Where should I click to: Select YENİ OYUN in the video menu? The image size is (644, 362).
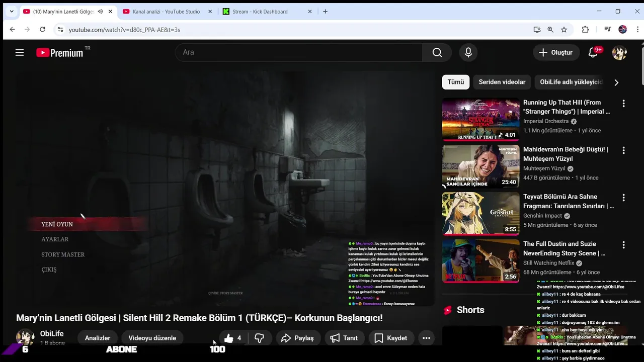(x=57, y=224)
